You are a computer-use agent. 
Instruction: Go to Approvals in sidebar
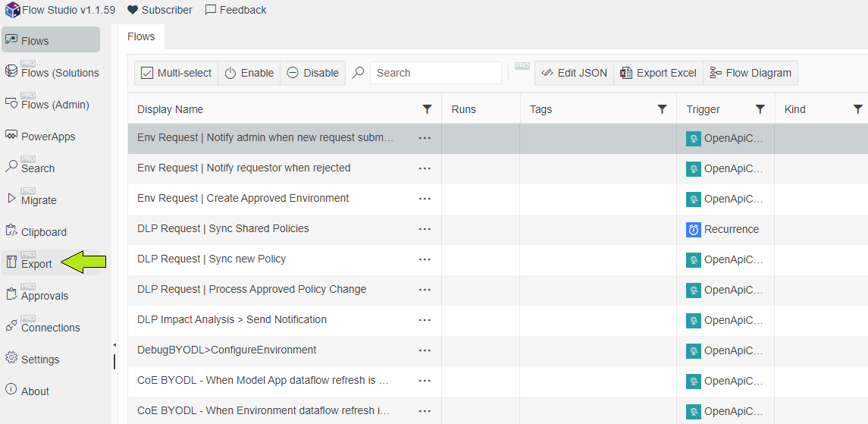[x=44, y=296]
